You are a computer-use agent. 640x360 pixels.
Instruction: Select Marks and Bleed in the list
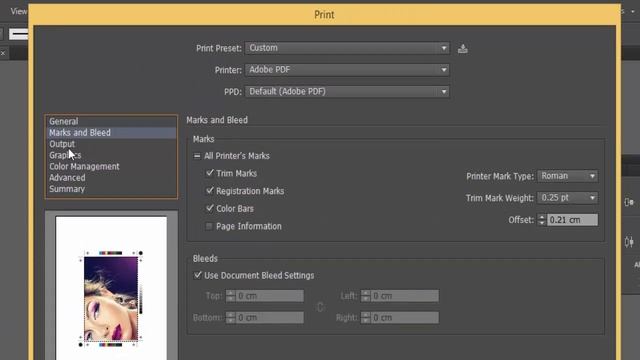click(x=111, y=133)
